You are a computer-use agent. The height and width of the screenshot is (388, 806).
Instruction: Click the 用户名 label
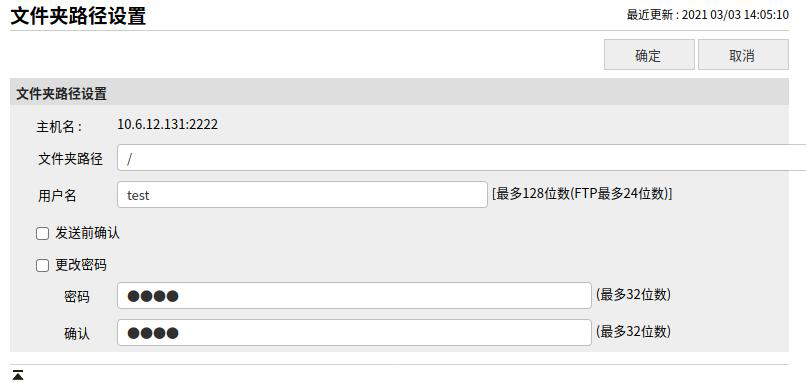tap(57, 196)
